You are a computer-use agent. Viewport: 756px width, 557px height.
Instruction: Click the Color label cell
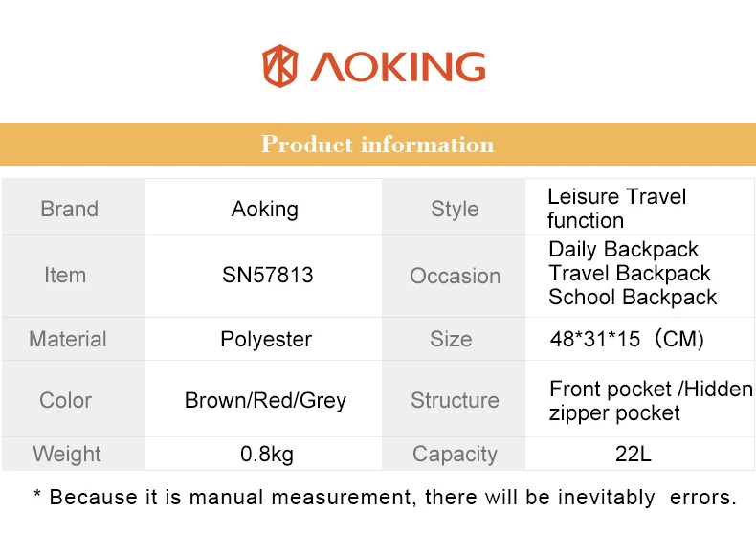point(74,399)
